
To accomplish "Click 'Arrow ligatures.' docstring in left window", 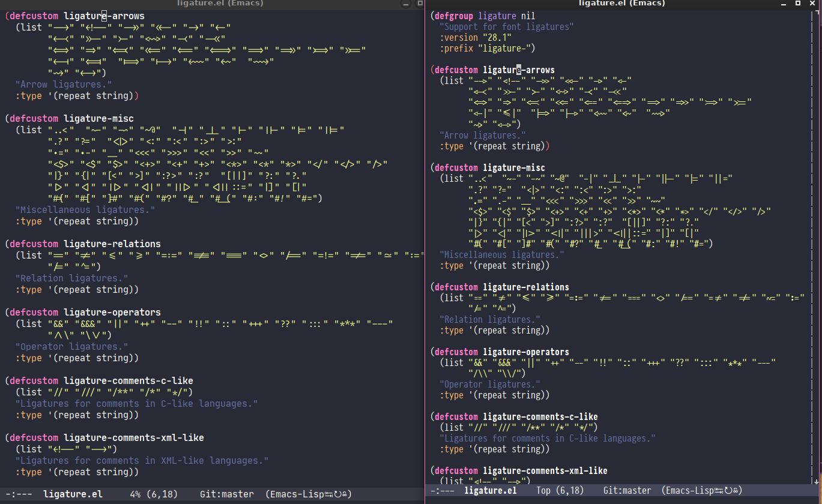I will pos(64,84).
